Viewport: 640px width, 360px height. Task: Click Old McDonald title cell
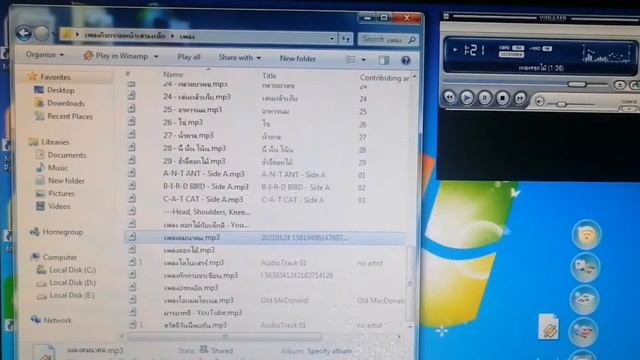click(x=284, y=300)
